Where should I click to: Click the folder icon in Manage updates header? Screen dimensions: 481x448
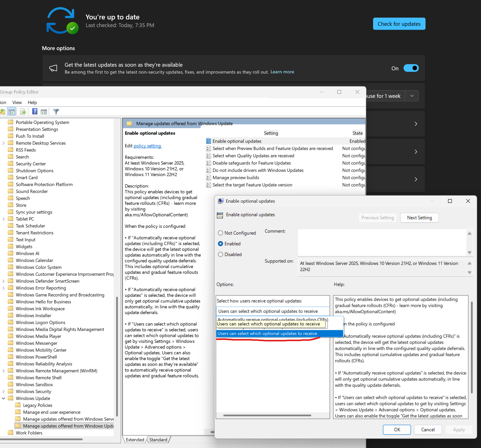coord(130,123)
